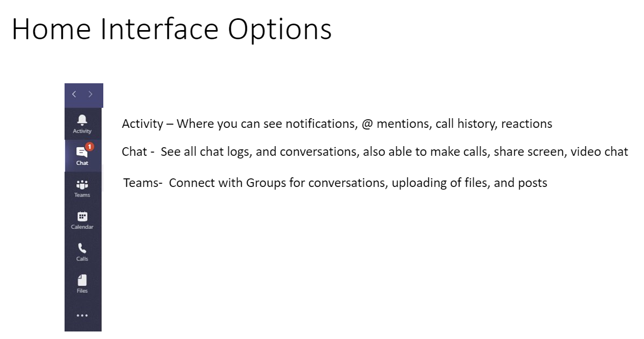Click the Teams groups description line

(335, 183)
